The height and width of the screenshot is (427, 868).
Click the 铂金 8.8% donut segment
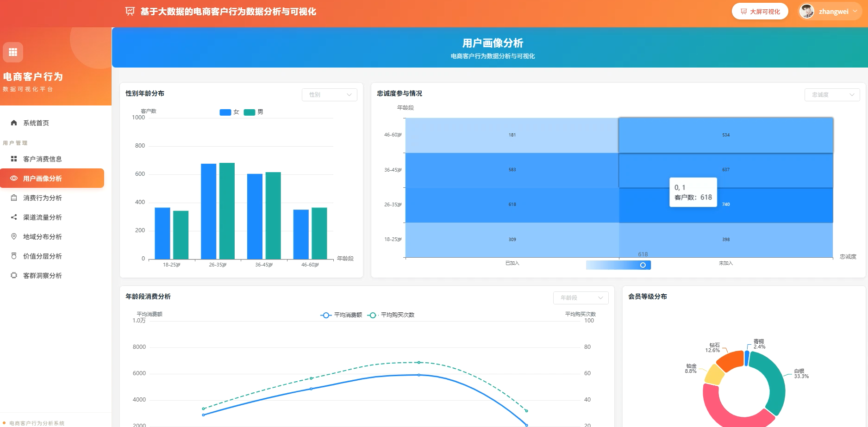pos(714,375)
